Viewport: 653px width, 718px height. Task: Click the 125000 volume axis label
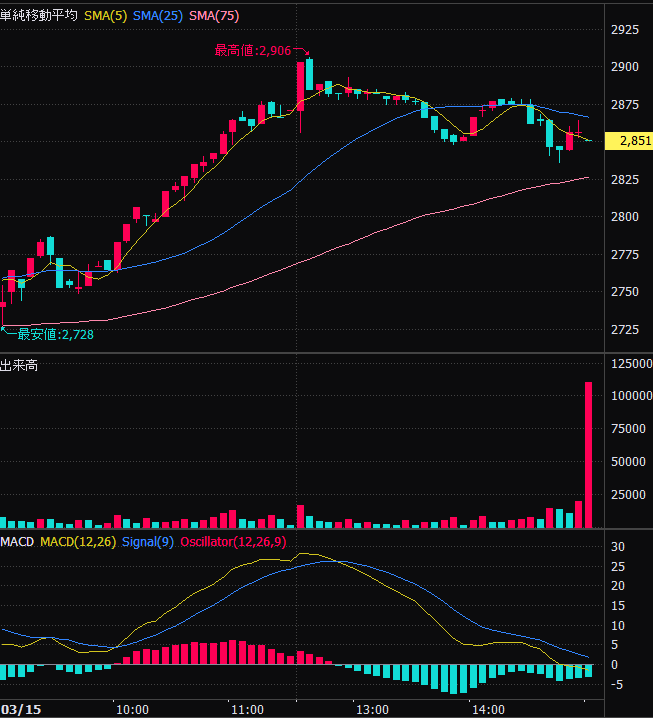[631, 364]
